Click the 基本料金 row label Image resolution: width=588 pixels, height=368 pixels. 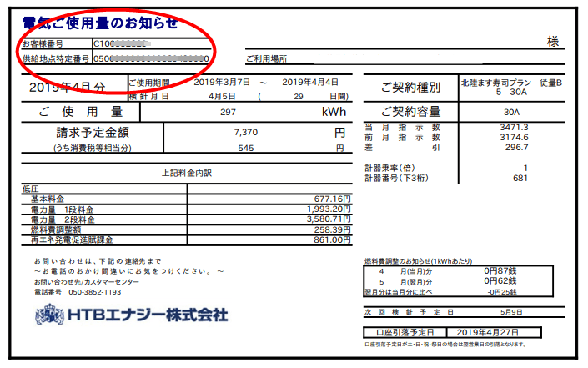click(x=48, y=199)
